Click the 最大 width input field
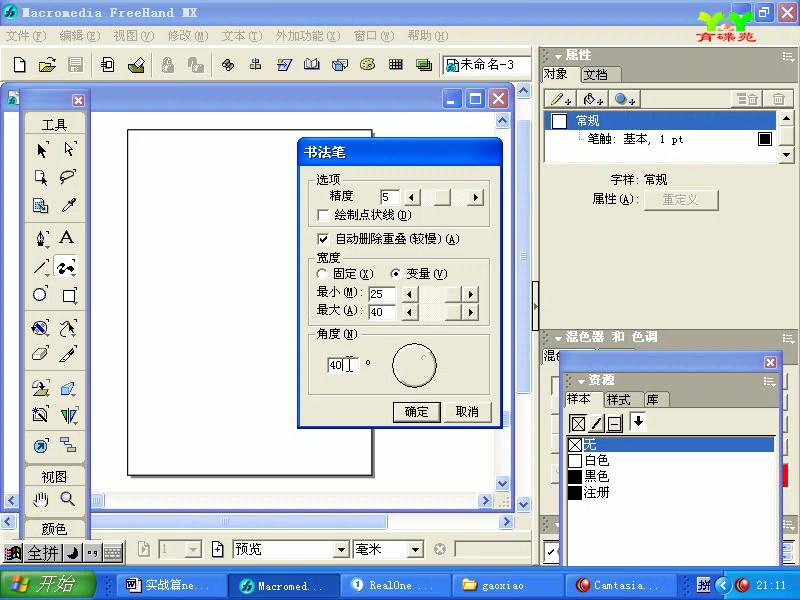 point(382,312)
